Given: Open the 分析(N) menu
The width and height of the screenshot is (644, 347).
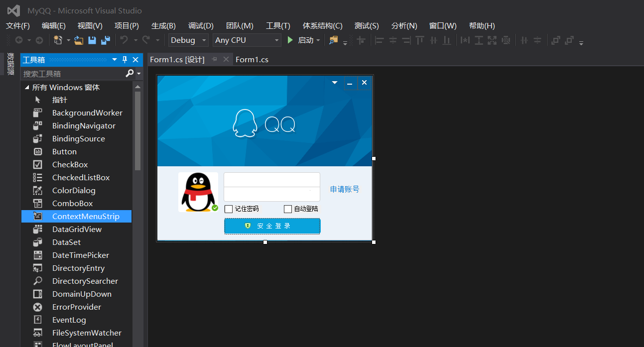Looking at the screenshot, I should tap(404, 26).
